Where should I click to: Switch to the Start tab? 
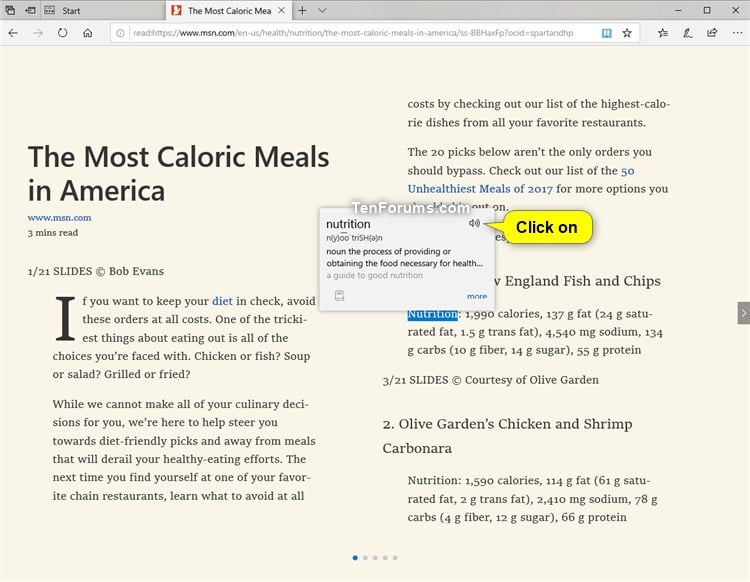tap(103, 10)
